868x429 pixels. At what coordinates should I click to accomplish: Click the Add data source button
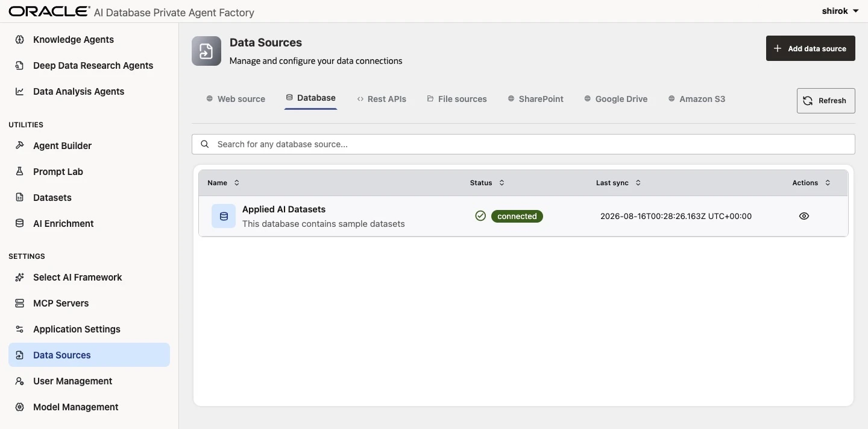(810, 48)
